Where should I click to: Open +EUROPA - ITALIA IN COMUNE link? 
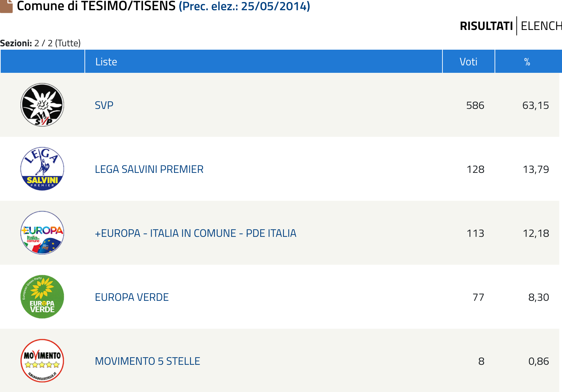[x=196, y=233]
